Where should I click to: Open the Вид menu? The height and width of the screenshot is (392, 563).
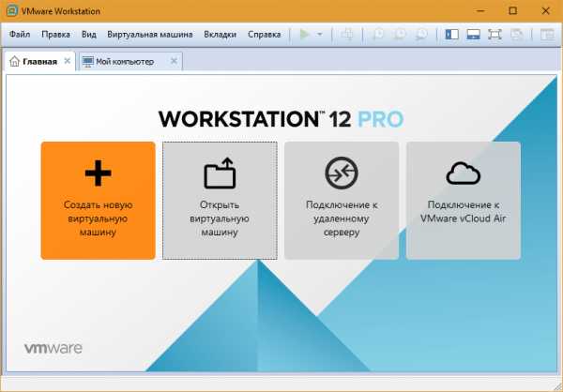89,35
